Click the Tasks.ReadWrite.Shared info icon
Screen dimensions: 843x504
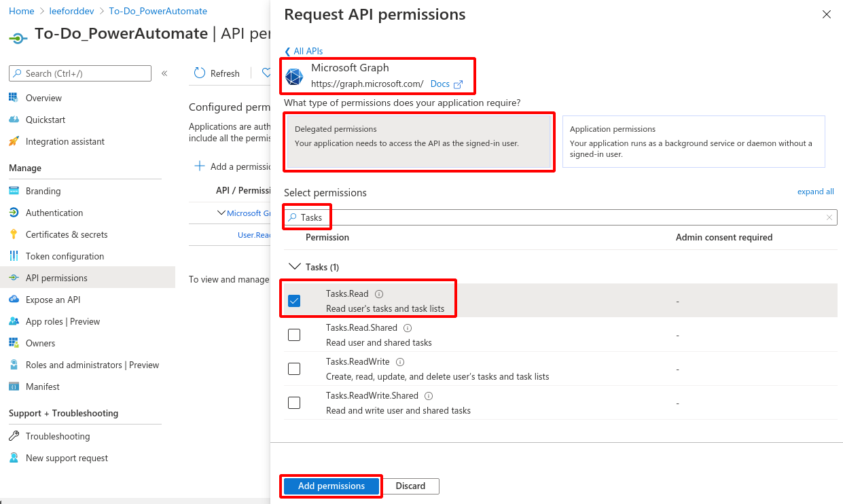429,396
